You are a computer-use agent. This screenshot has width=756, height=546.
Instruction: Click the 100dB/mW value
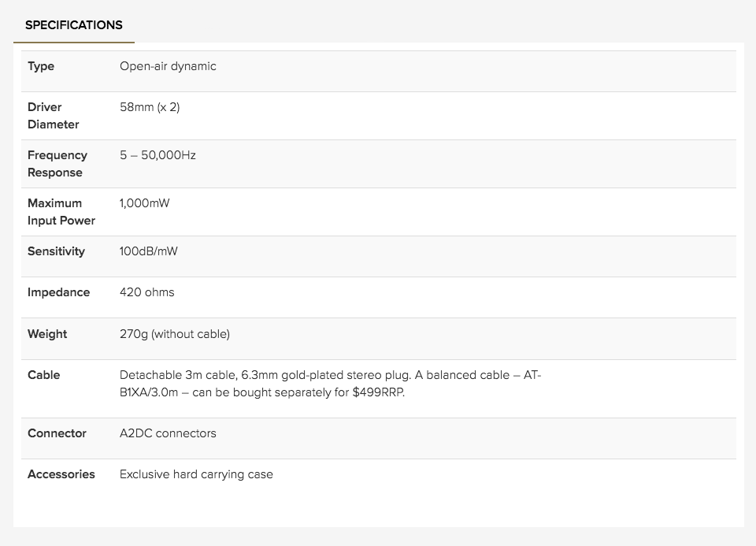(149, 251)
